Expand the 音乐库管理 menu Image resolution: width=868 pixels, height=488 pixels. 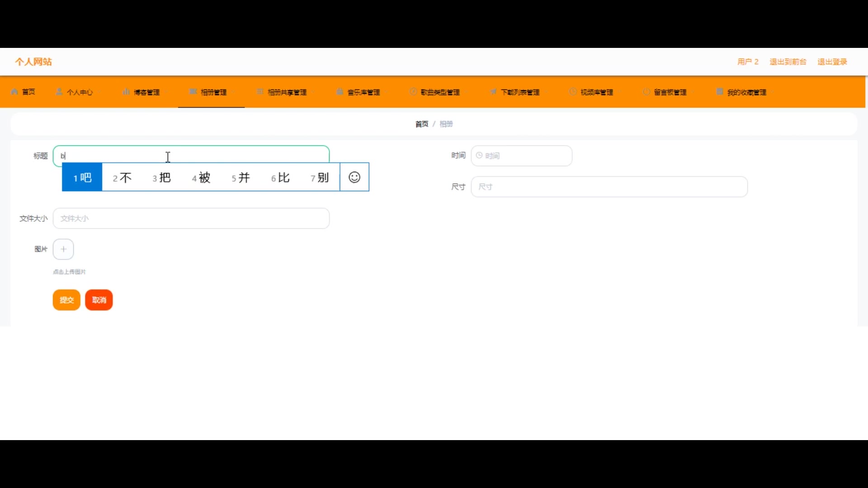coord(363,92)
